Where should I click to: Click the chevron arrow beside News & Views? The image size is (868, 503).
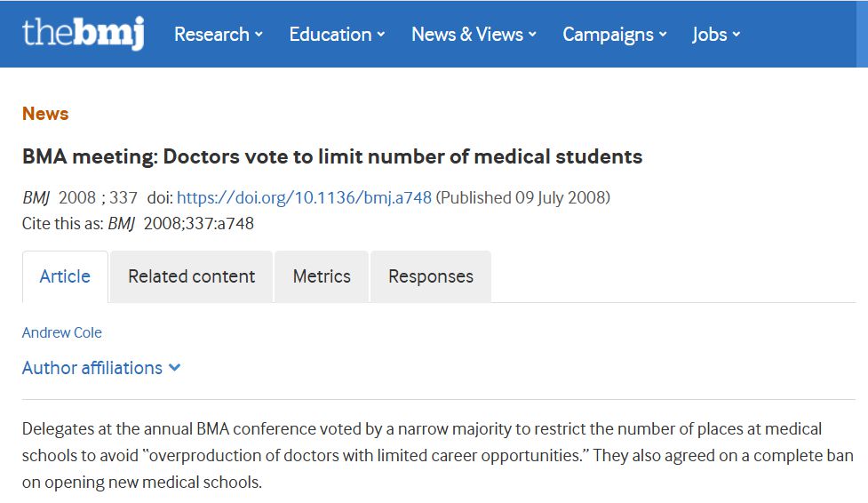(533, 36)
